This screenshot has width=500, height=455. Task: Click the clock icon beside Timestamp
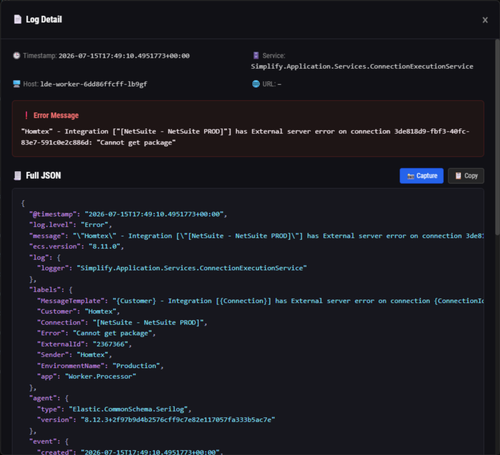(17, 56)
